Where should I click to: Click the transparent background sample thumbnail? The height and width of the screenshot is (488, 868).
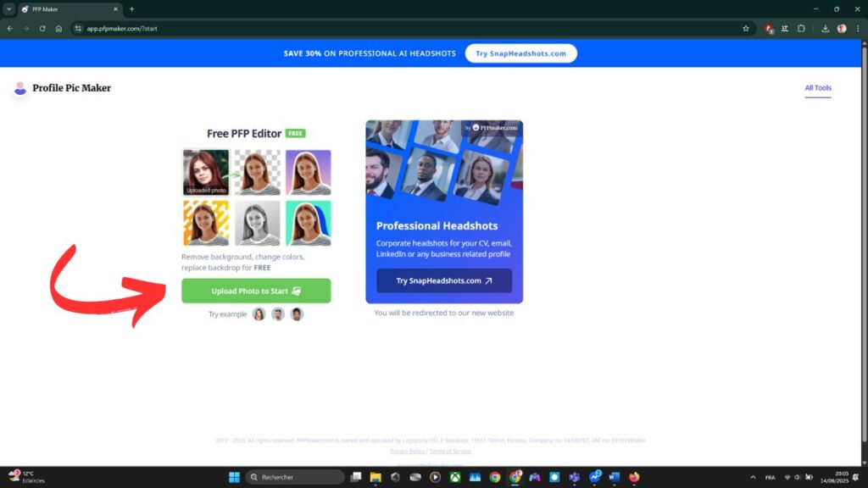[x=258, y=172]
